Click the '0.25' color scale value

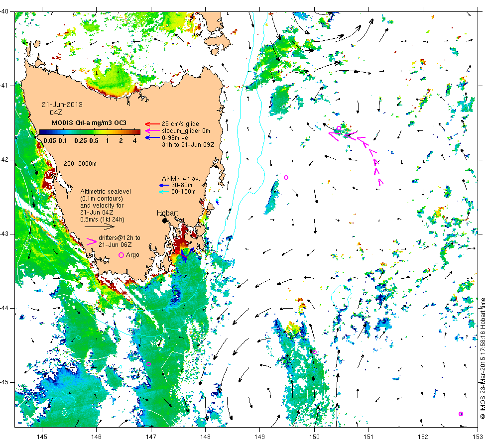(x=80, y=140)
